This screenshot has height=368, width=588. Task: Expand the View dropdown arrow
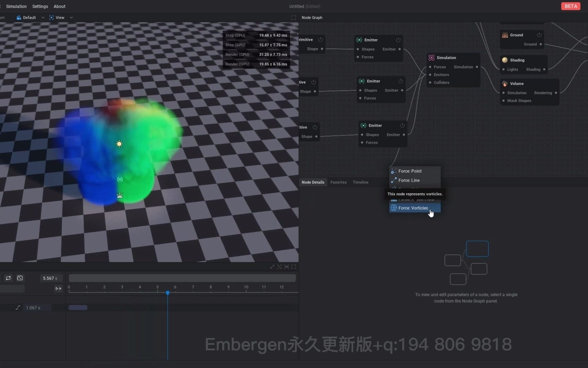(x=71, y=18)
